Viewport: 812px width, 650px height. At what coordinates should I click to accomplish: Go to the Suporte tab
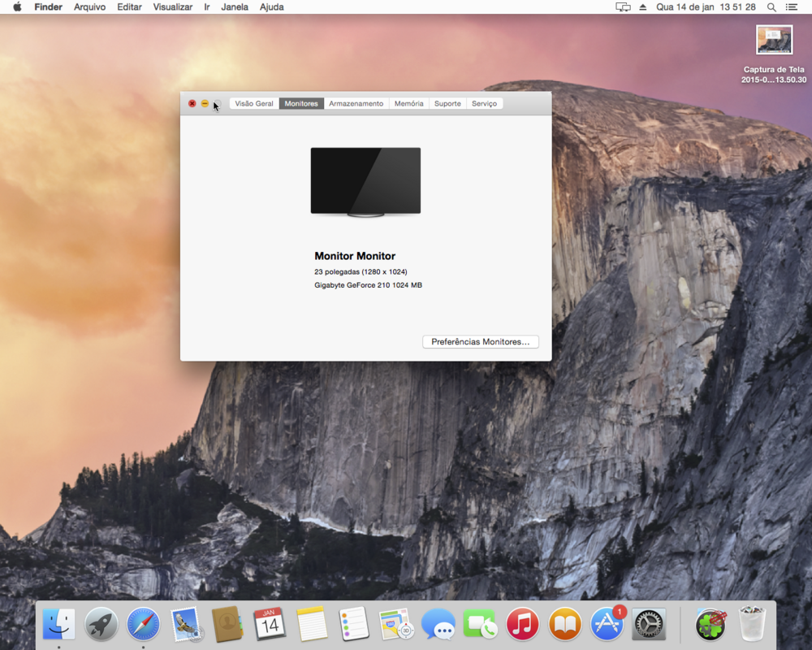click(447, 104)
